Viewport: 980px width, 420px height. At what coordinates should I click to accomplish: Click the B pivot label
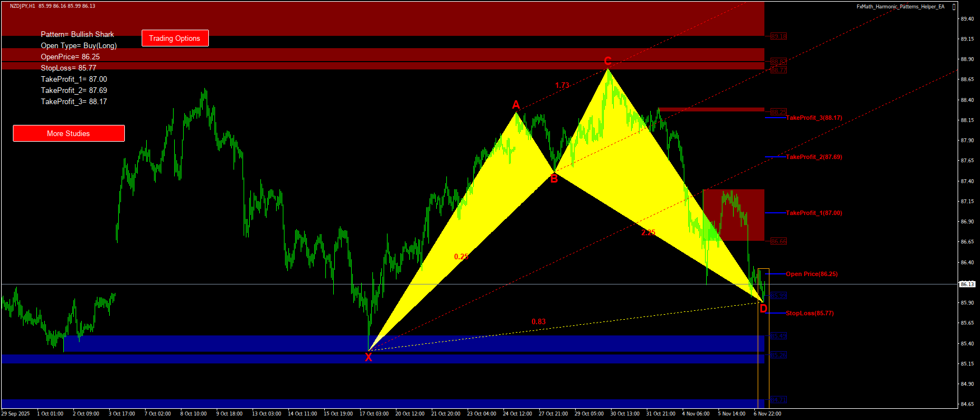point(554,179)
